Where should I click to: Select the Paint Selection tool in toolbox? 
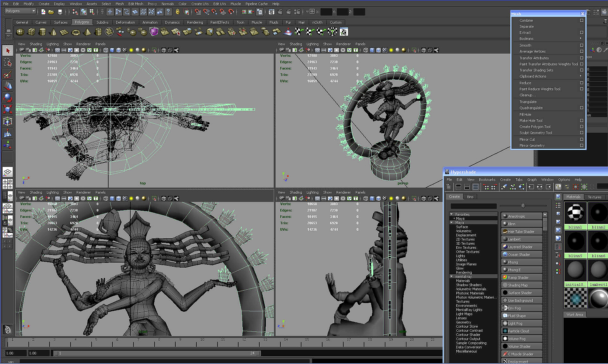pos(8,75)
